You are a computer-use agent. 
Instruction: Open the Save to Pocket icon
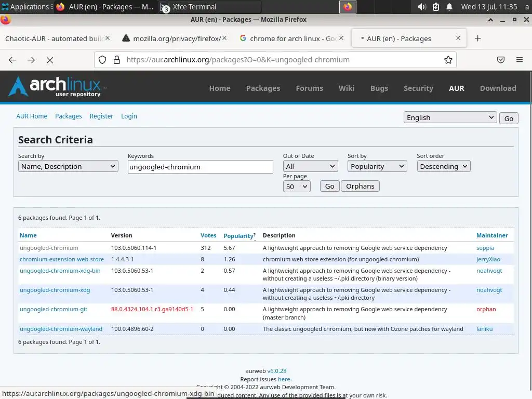coord(501,60)
